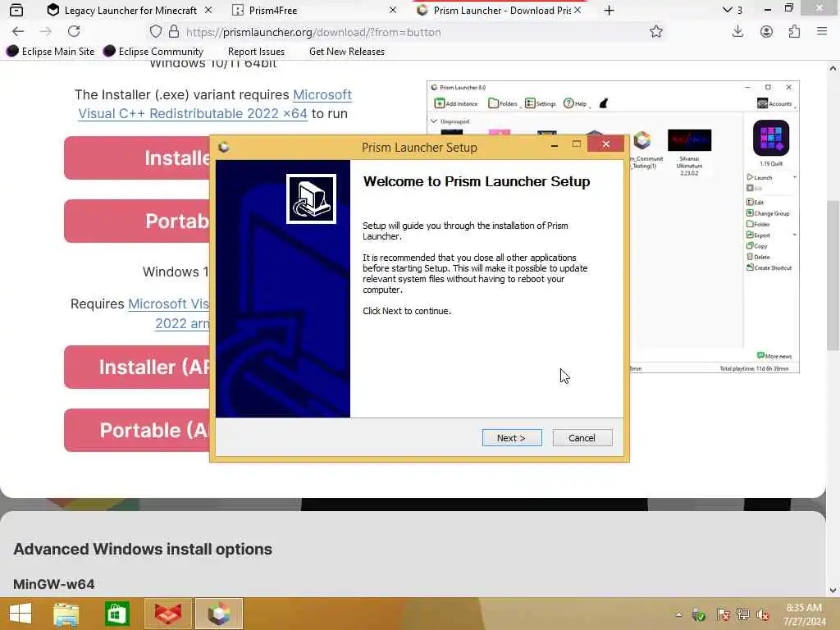Viewport: 840px width, 630px height.
Task: Show site tracking protection shield info
Action: 155,32
